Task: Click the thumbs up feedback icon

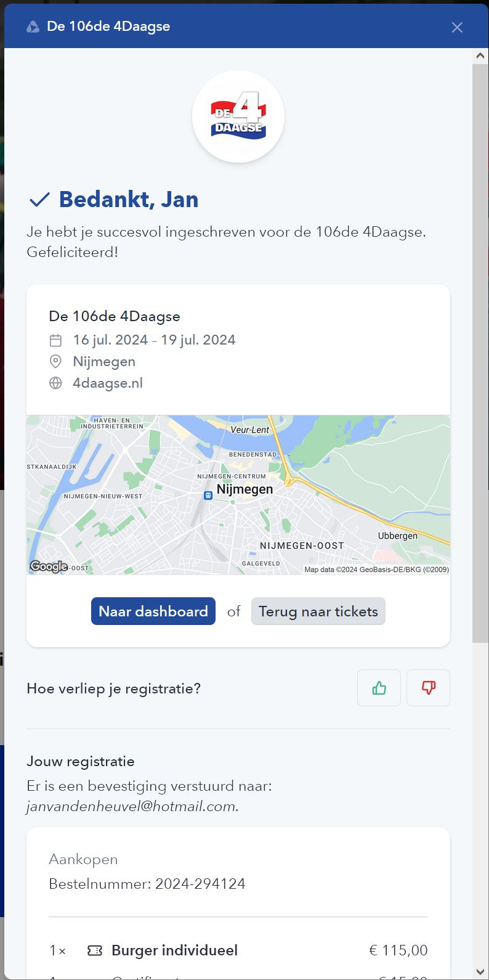Action: point(379,688)
